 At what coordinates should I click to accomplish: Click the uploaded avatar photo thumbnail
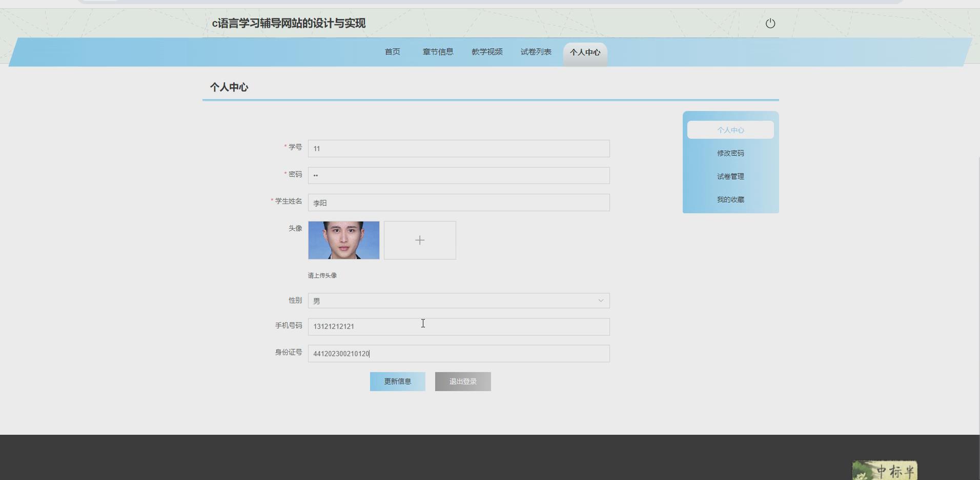(x=344, y=240)
